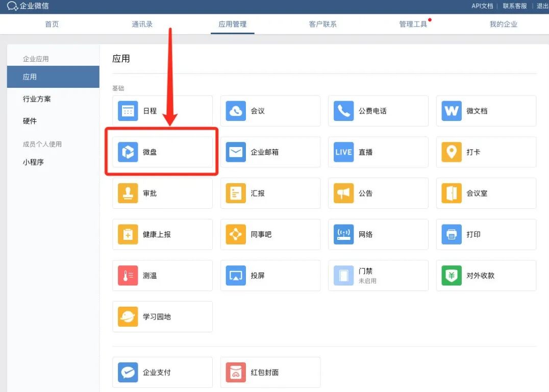
Task: Open the 同事吧 orange icon
Action: (x=236, y=234)
